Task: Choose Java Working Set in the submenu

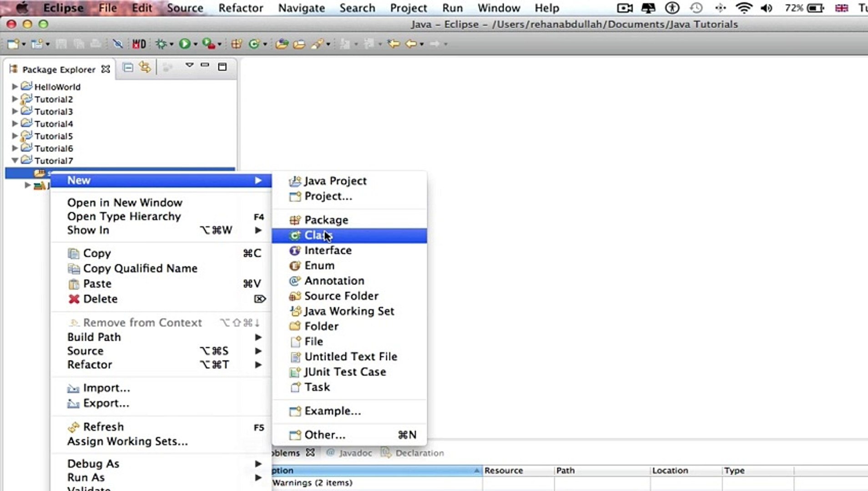Action: coord(349,311)
